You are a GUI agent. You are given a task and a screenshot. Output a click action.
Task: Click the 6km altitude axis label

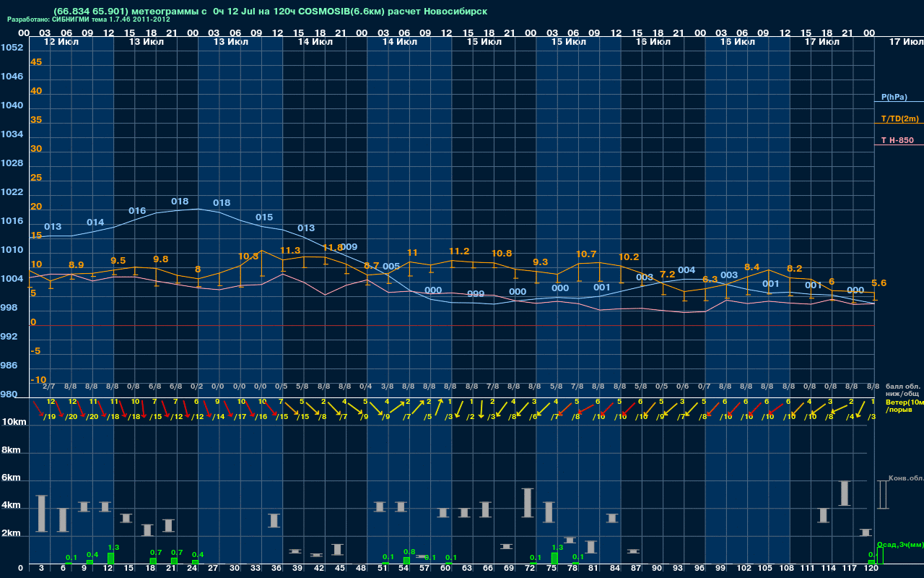point(12,478)
